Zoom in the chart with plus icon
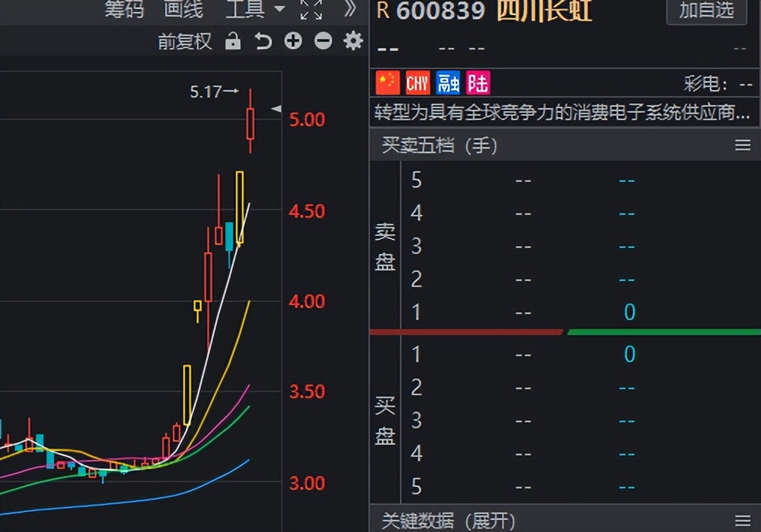The width and height of the screenshot is (761, 532). coord(293,41)
